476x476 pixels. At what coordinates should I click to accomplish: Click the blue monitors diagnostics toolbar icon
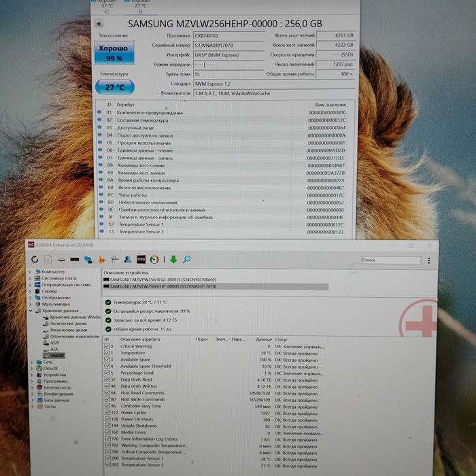click(88, 260)
